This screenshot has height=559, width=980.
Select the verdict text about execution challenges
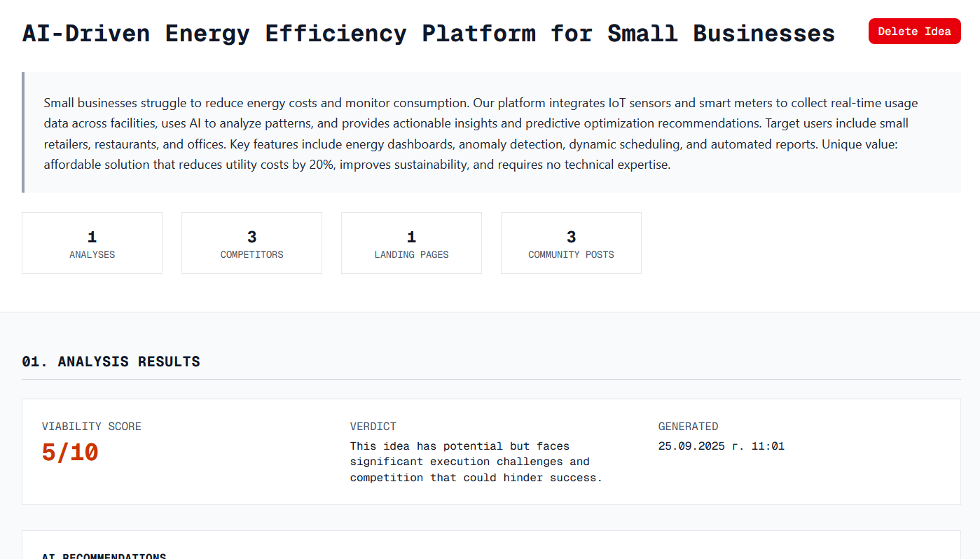point(476,462)
